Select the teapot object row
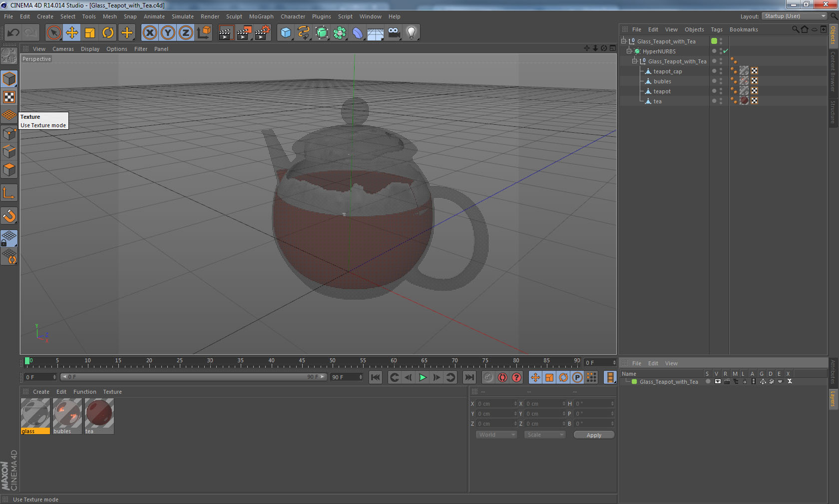 pos(662,91)
